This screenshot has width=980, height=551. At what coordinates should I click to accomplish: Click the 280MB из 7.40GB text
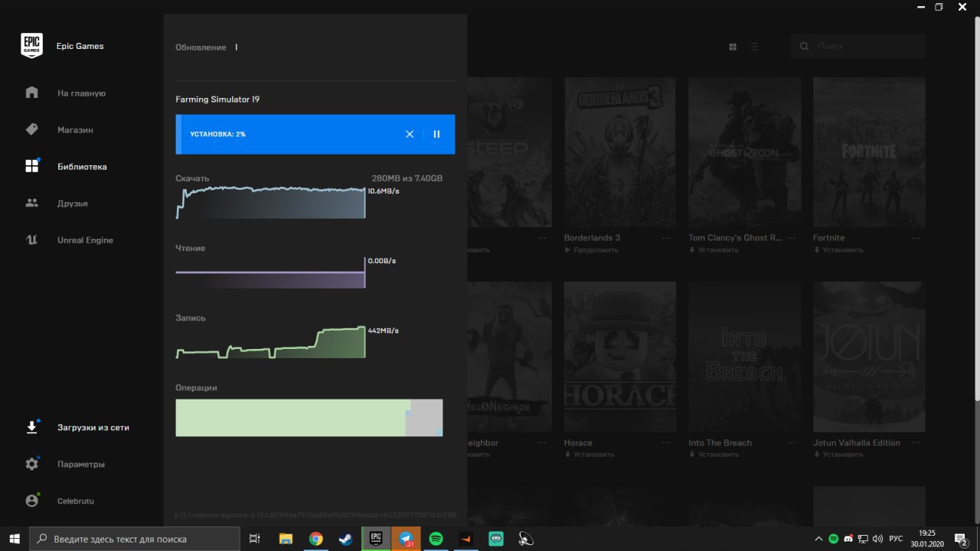(407, 178)
